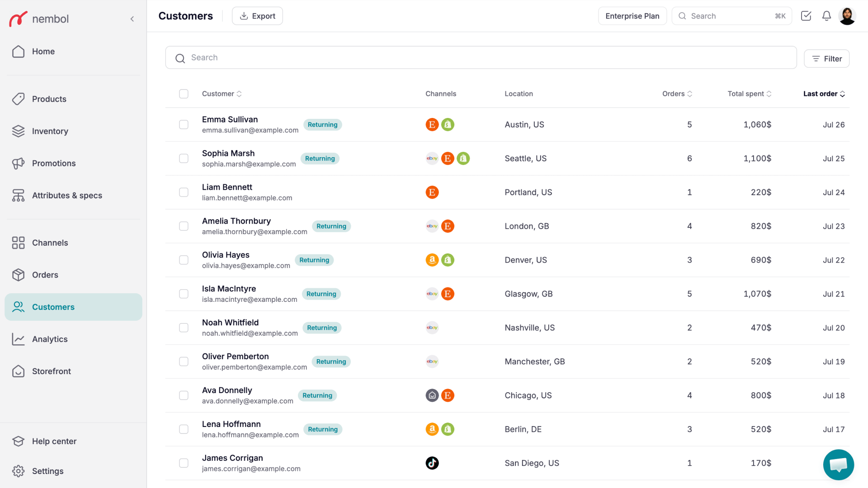
Task: Select Sophia Marsh's row checkbox
Action: (x=184, y=159)
